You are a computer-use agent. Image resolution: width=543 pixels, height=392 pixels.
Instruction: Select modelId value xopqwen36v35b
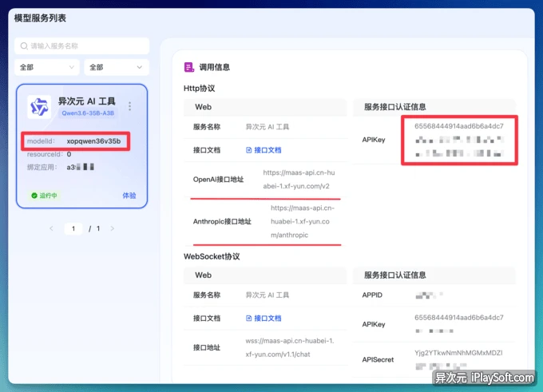pyautogui.click(x=93, y=141)
